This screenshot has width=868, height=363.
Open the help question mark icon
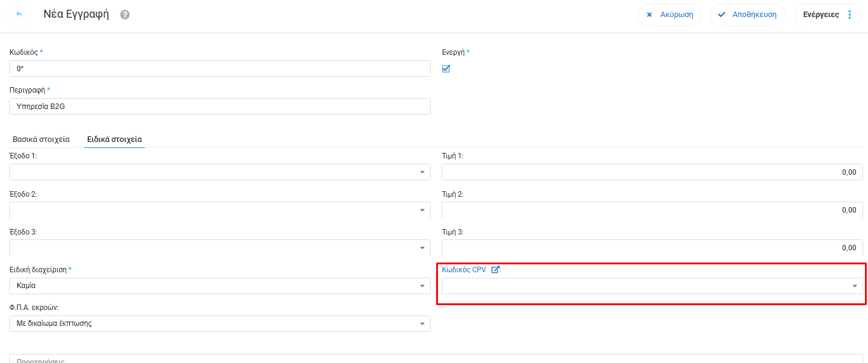(125, 15)
